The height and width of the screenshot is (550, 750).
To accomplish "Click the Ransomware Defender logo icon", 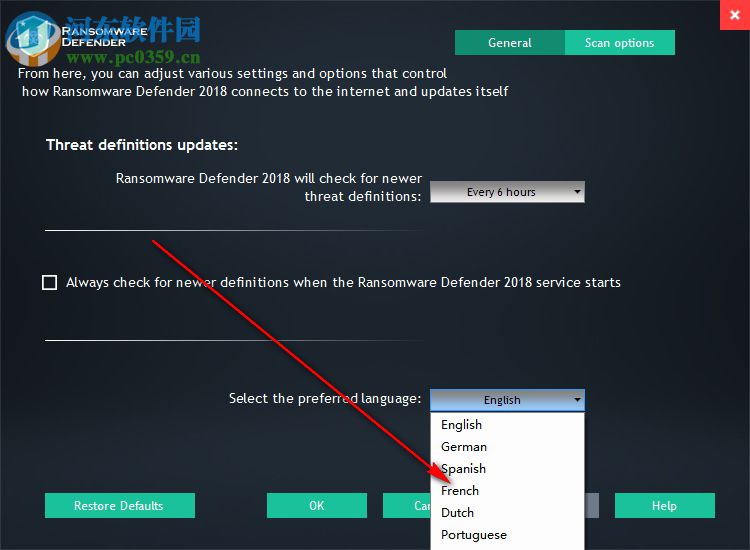I will tap(31, 39).
